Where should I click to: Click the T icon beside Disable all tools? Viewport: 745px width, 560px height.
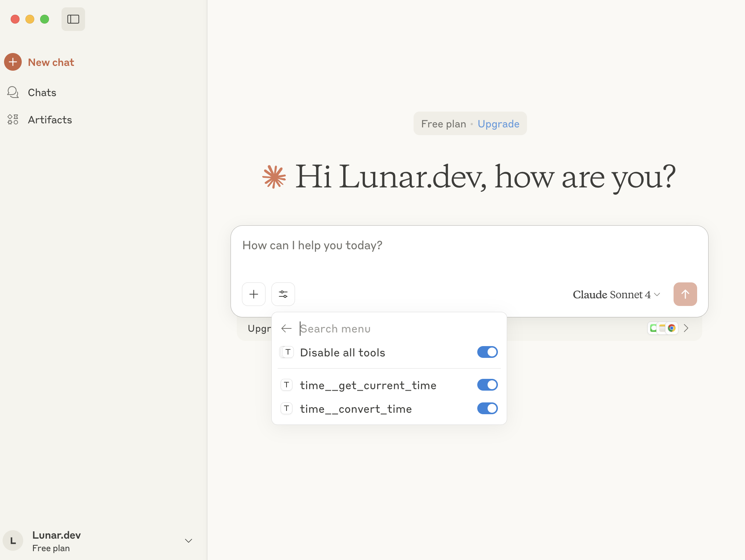pos(287,352)
